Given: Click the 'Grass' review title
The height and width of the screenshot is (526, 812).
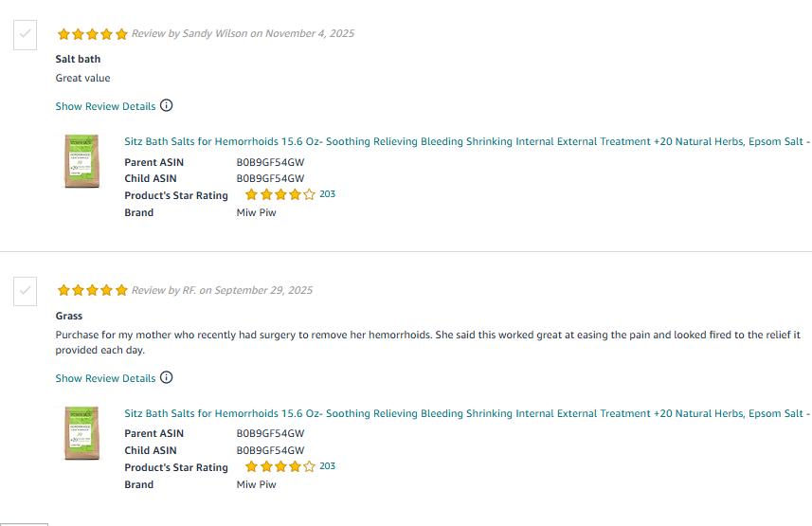Looking at the screenshot, I should [x=69, y=316].
